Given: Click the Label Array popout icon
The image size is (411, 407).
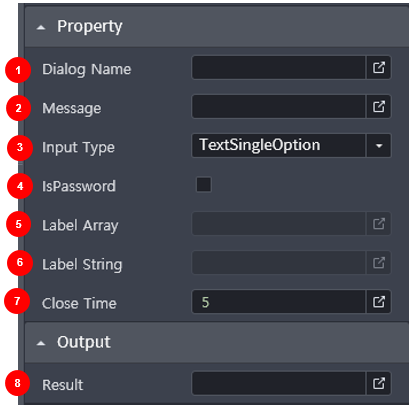Looking at the screenshot, I should (378, 224).
